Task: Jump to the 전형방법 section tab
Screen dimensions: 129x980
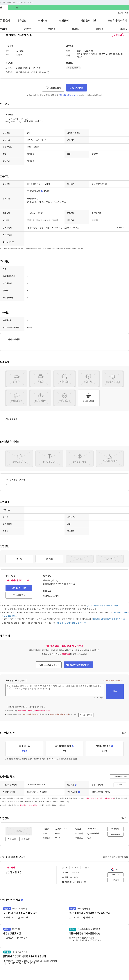Action: pyautogui.click(x=100, y=29)
